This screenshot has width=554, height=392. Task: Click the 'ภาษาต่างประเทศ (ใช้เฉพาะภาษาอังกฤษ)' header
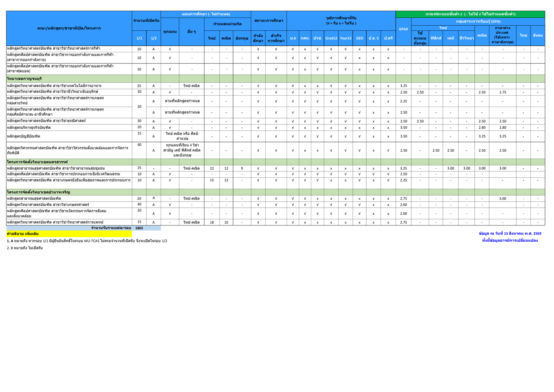(503, 35)
